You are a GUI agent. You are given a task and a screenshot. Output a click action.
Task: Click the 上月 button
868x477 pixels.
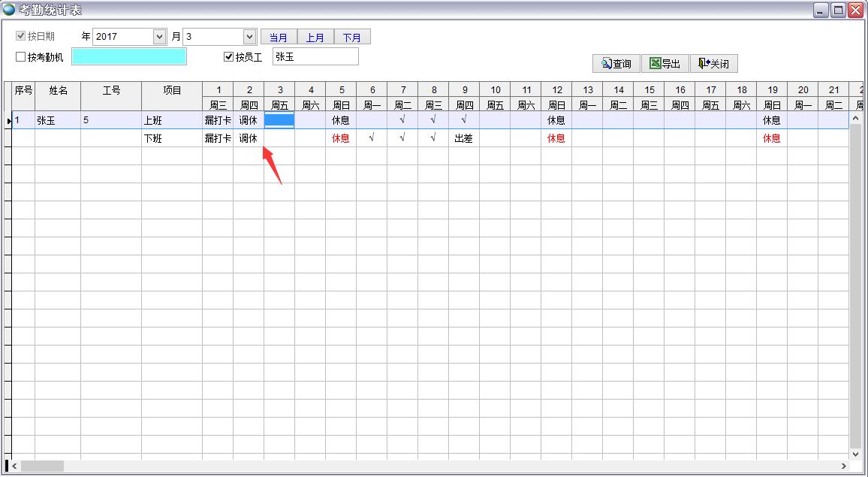tap(316, 36)
